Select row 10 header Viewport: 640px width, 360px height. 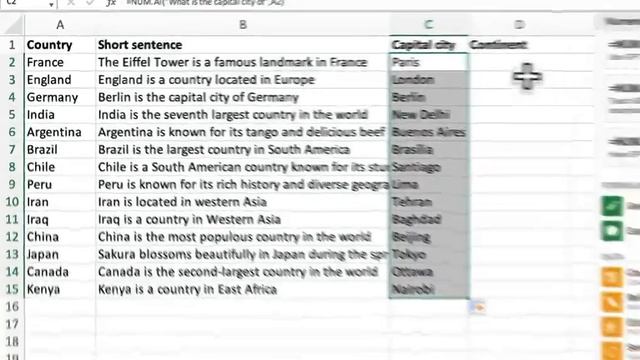tap(12, 202)
